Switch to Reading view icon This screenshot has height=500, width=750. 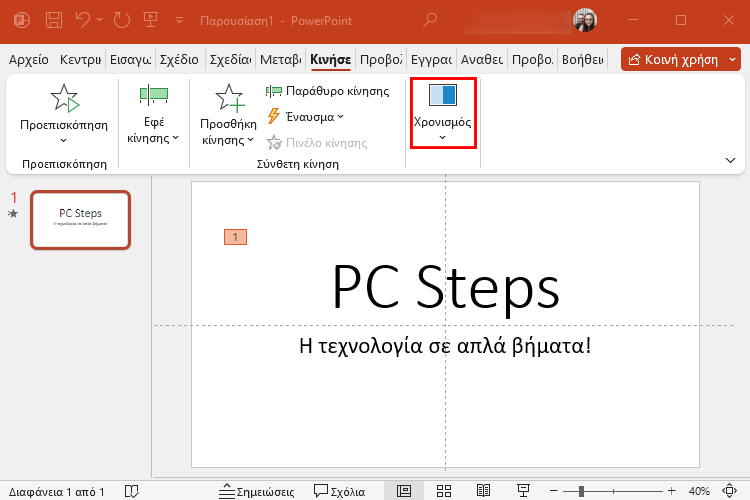coord(484,491)
